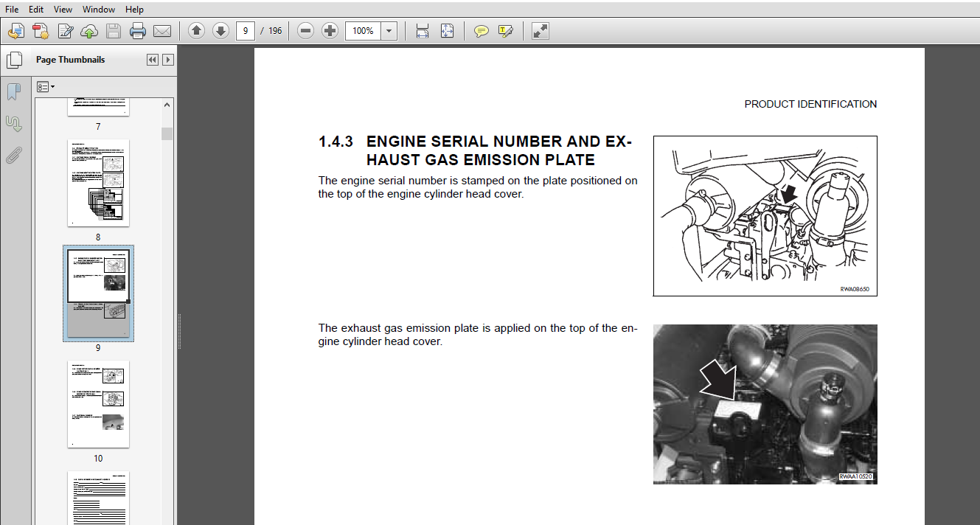Screen dimensions: 980x525
Task: Open the Signatures navigation pane
Action: 13,123
